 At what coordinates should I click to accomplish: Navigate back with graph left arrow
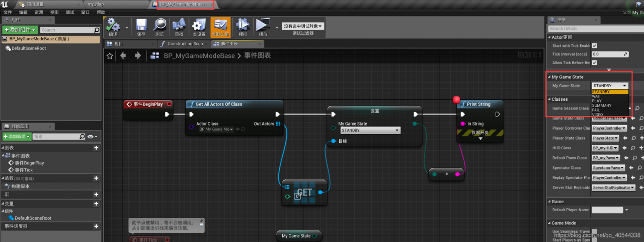(123, 56)
